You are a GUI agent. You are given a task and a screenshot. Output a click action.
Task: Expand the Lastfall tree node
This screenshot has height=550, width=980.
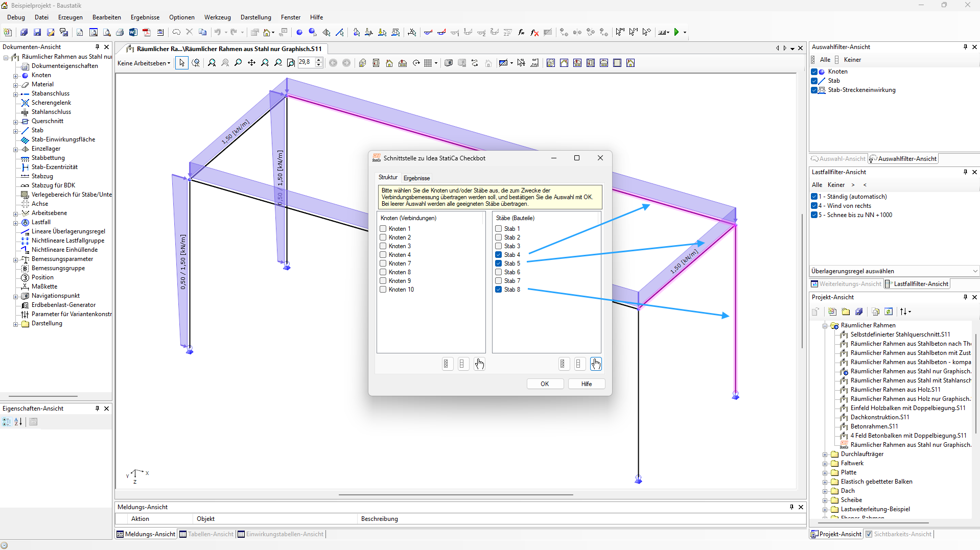[15, 223]
